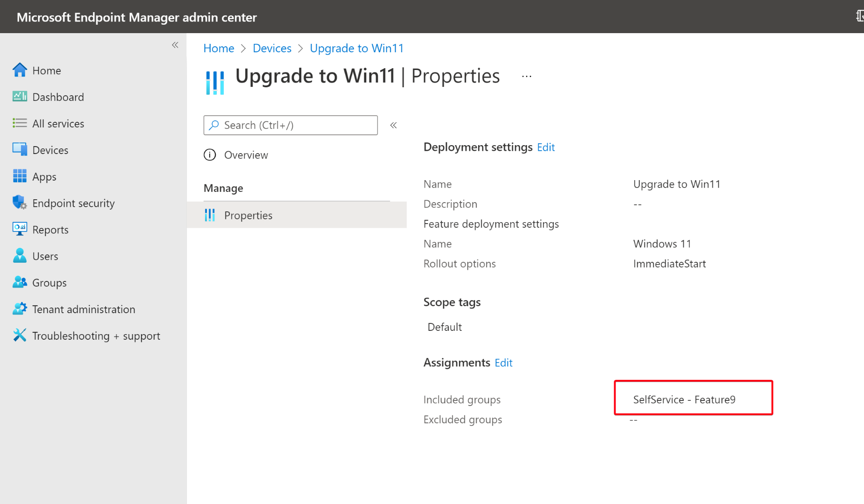Click the Feature deployment settings label

491,224
